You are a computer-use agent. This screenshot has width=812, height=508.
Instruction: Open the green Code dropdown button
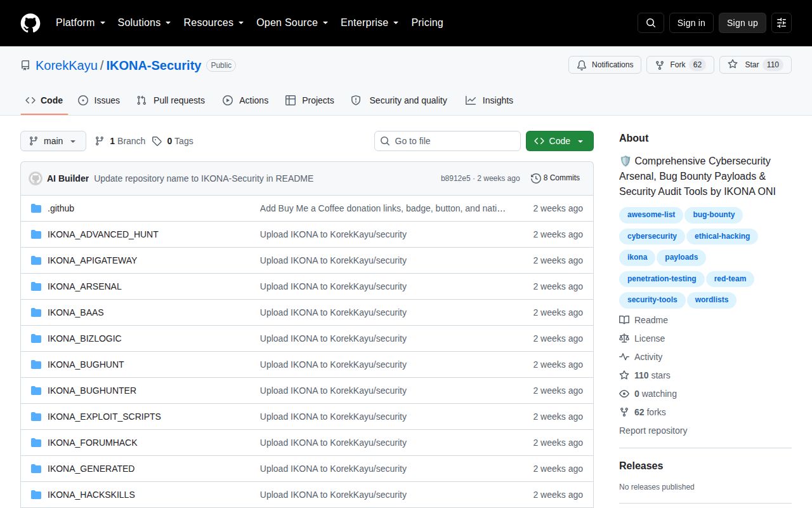[x=560, y=141]
